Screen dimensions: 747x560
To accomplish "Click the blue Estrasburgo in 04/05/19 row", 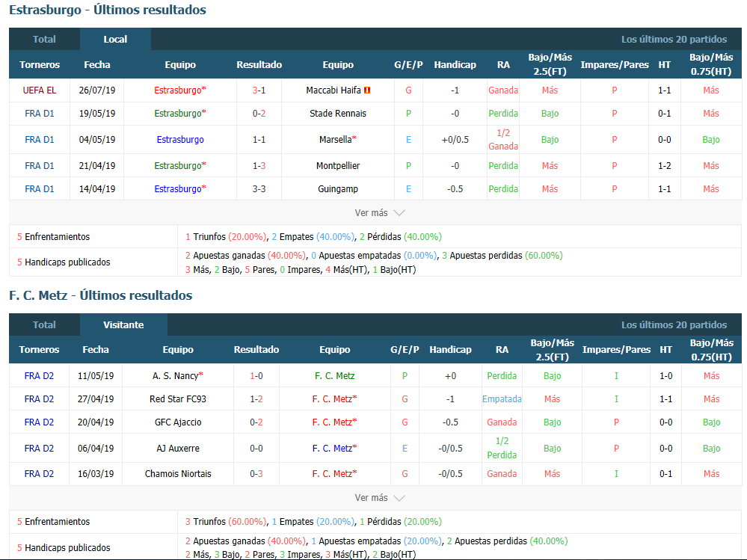I will coord(180,140).
